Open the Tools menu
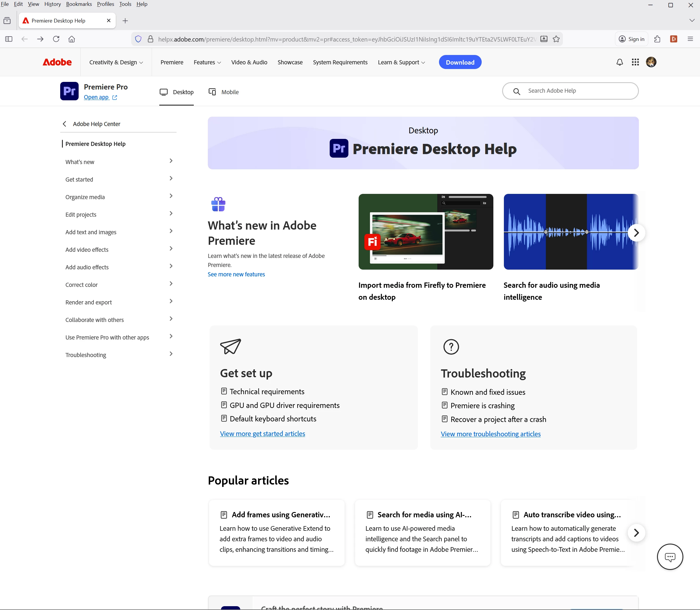This screenshot has width=700, height=610. click(x=125, y=4)
